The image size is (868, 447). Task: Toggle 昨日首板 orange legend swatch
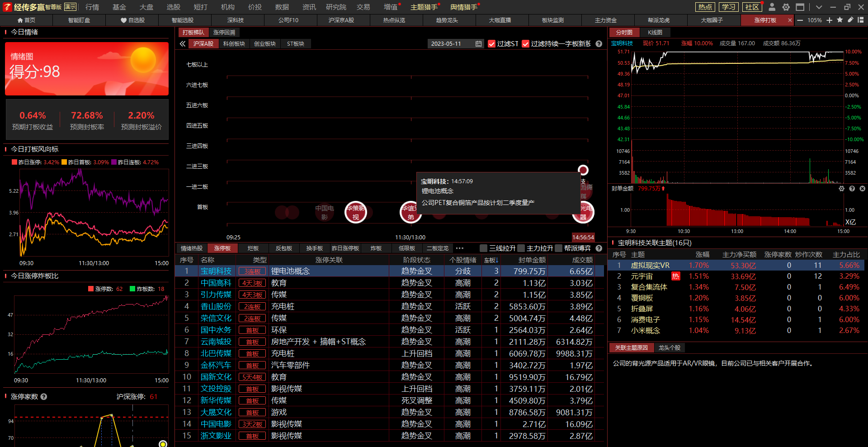(x=64, y=162)
